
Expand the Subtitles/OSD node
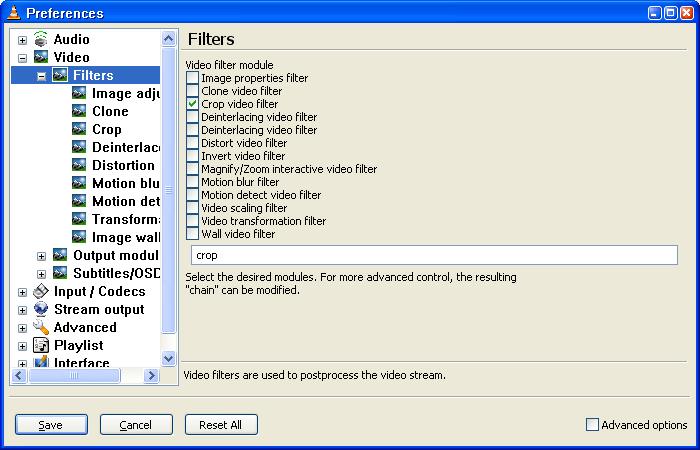pos(42,274)
